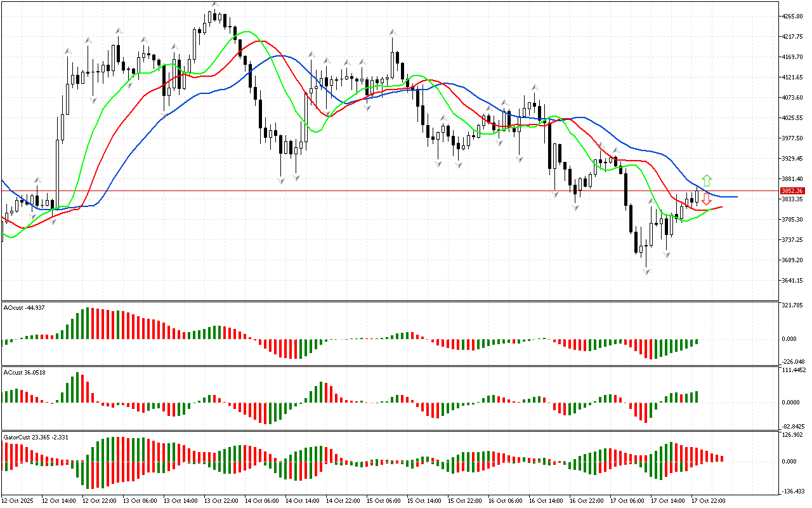The height and width of the screenshot is (508, 812).
Task: Click the last green bar in the ACcust histogram
Action: coord(697,396)
